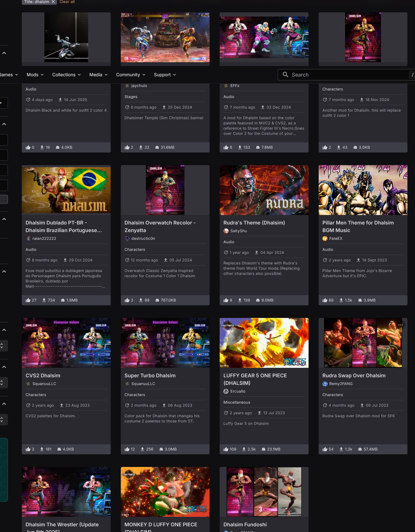The image size is (415, 532).
Task: Click endorsement thumbs-up on Rudra Swap card
Action: pos(325,449)
